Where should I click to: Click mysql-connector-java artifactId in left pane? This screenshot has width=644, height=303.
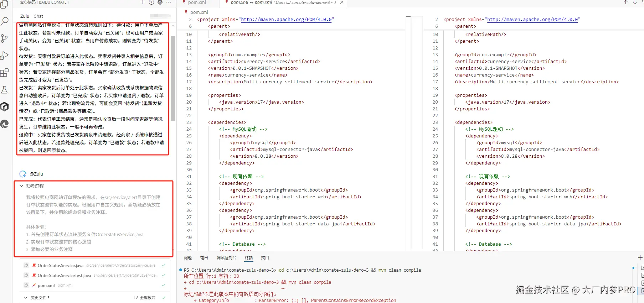tap(292, 150)
